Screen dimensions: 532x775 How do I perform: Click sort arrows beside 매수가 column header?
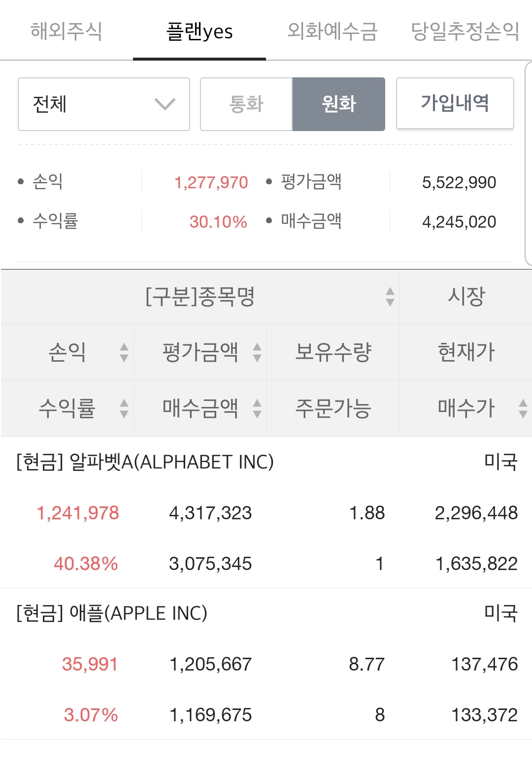[523, 408]
